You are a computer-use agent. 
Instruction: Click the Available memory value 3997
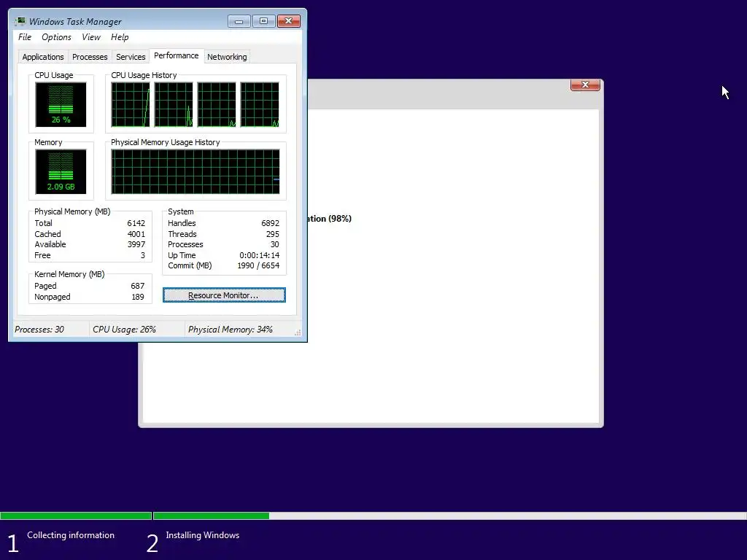pyautogui.click(x=136, y=244)
